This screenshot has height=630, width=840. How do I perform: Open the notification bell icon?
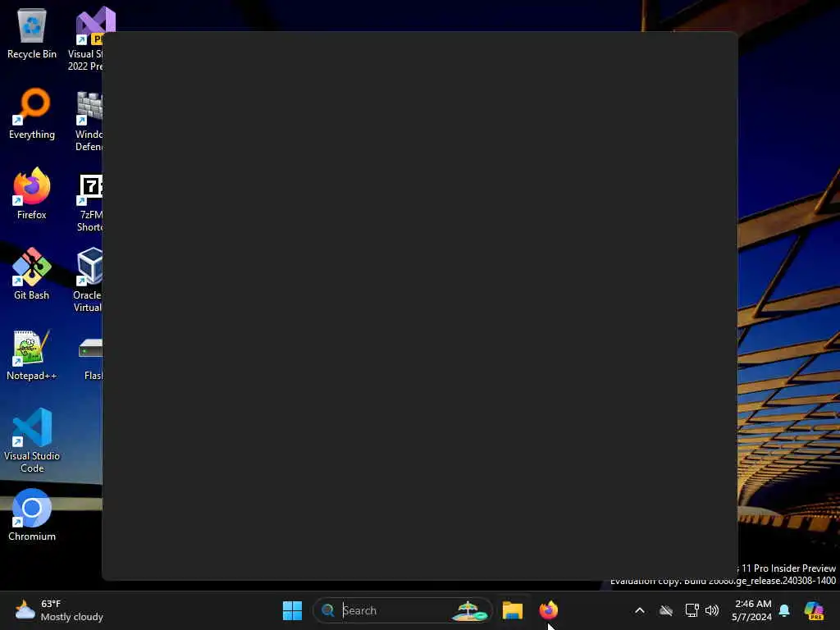click(x=784, y=610)
